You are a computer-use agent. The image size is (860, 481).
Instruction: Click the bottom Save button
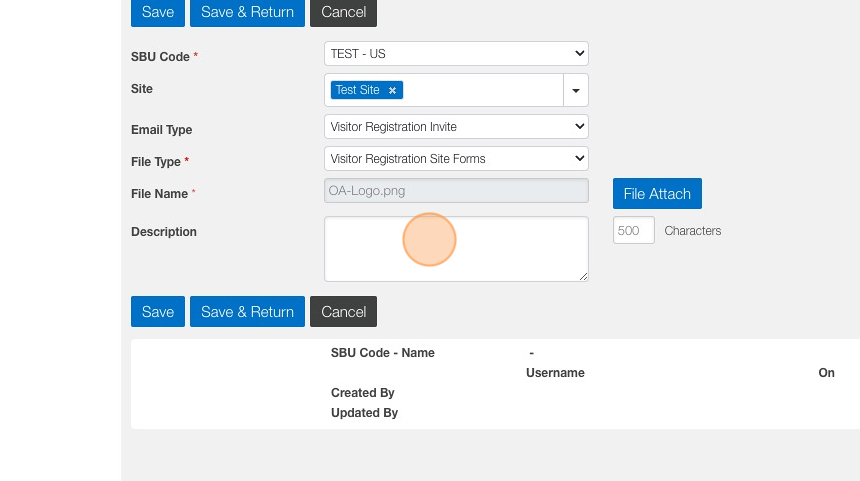coord(158,312)
